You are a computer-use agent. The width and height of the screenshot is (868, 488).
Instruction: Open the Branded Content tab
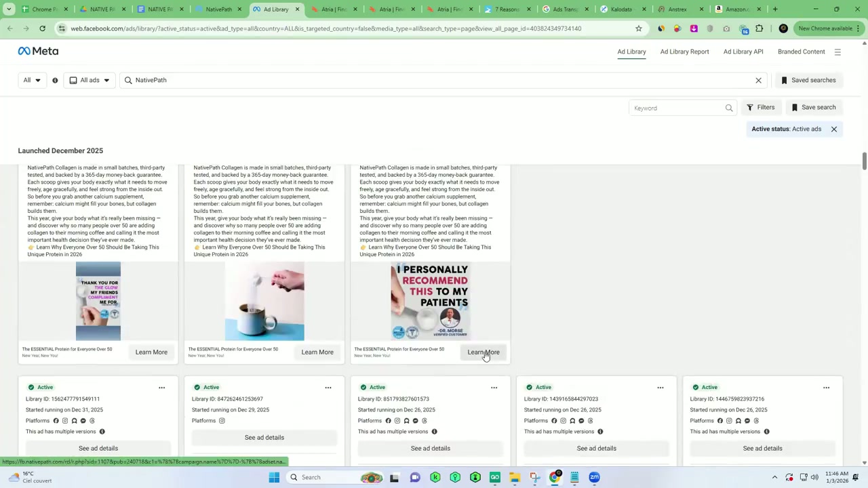pyautogui.click(x=801, y=52)
